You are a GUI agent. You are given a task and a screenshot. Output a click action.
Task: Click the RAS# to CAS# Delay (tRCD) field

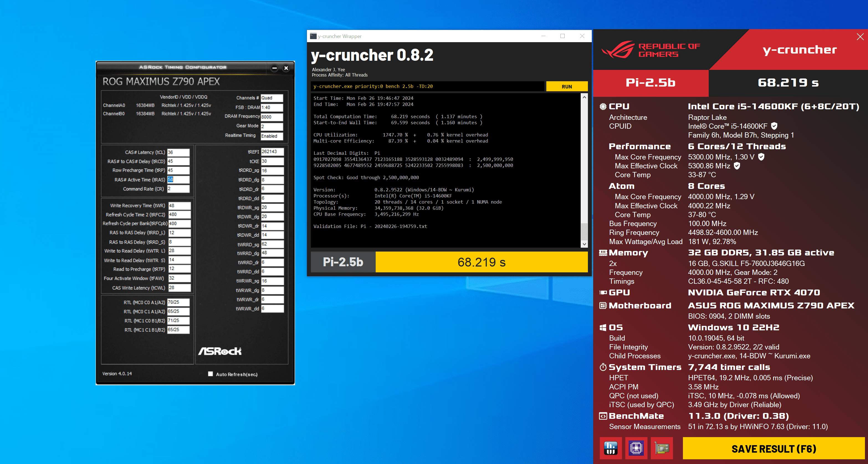(x=178, y=161)
